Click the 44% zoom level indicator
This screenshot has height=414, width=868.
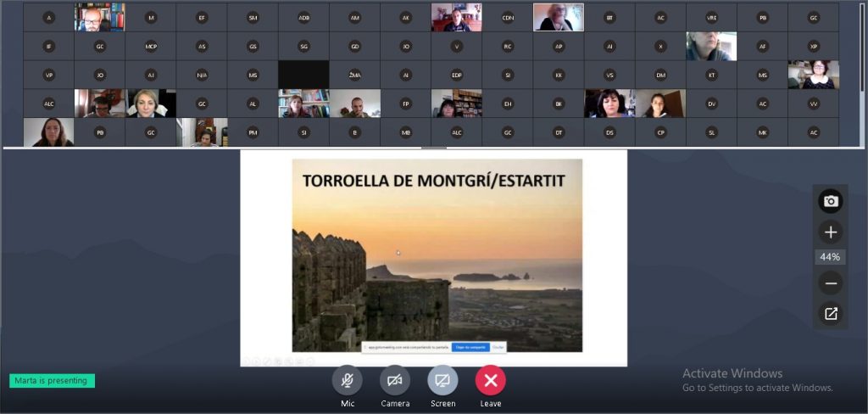coord(831,257)
